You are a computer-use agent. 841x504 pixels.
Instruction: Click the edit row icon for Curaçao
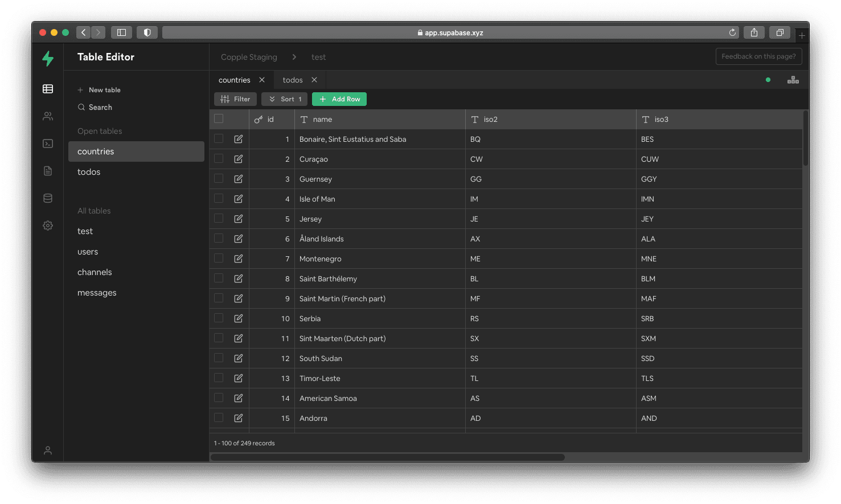tap(239, 159)
